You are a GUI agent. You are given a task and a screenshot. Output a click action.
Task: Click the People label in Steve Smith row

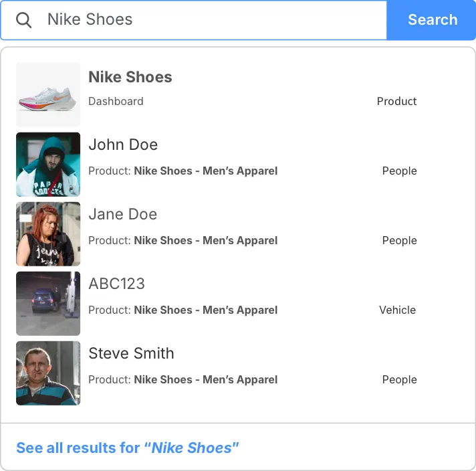pyautogui.click(x=400, y=379)
